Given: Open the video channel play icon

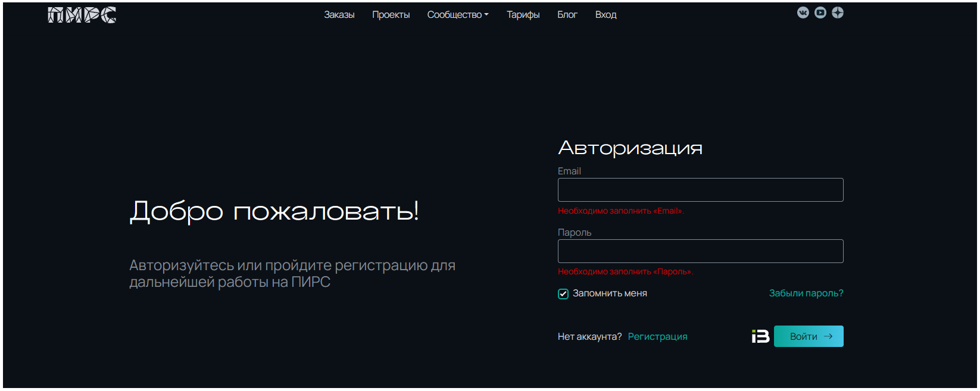Looking at the screenshot, I should tap(820, 12).
